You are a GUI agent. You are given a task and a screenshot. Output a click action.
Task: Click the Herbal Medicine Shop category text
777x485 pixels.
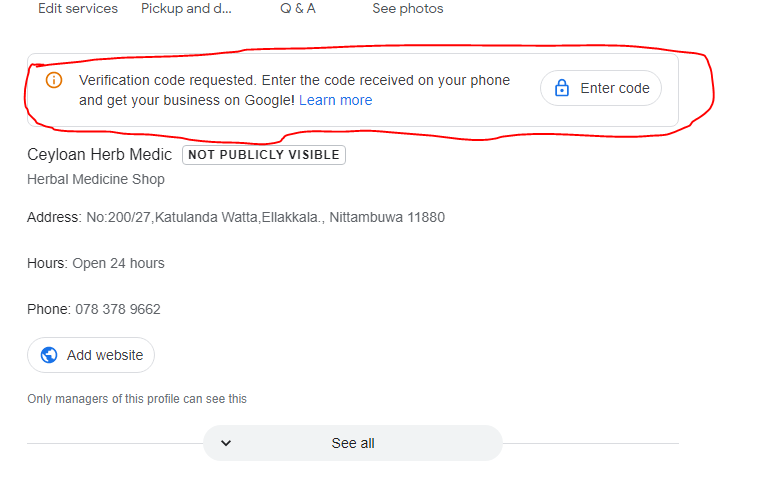(96, 179)
